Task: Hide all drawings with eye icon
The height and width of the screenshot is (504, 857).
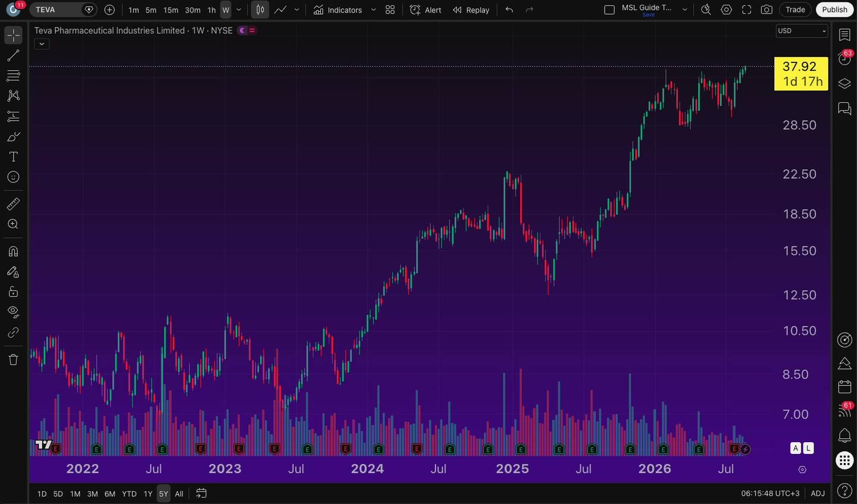Action: 13,312
